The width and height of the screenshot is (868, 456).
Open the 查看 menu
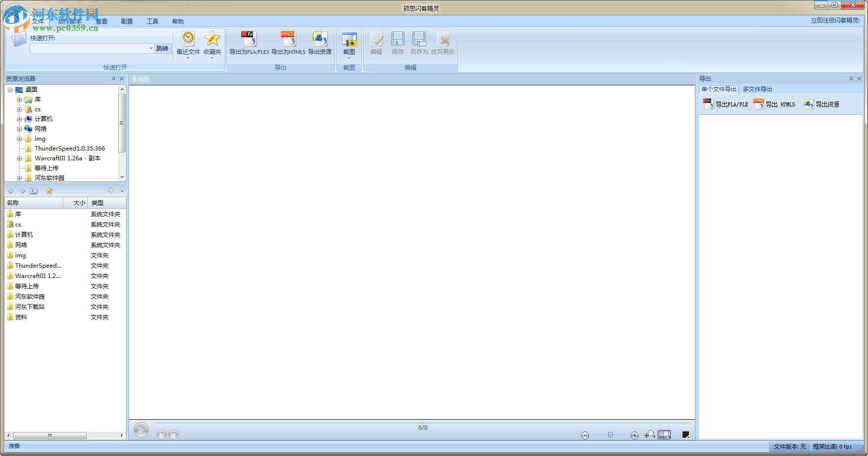pos(102,22)
